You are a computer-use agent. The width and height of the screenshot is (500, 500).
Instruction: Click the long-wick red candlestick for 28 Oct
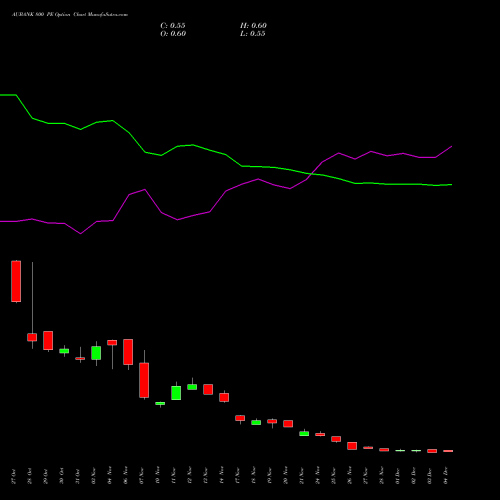coord(32,337)
